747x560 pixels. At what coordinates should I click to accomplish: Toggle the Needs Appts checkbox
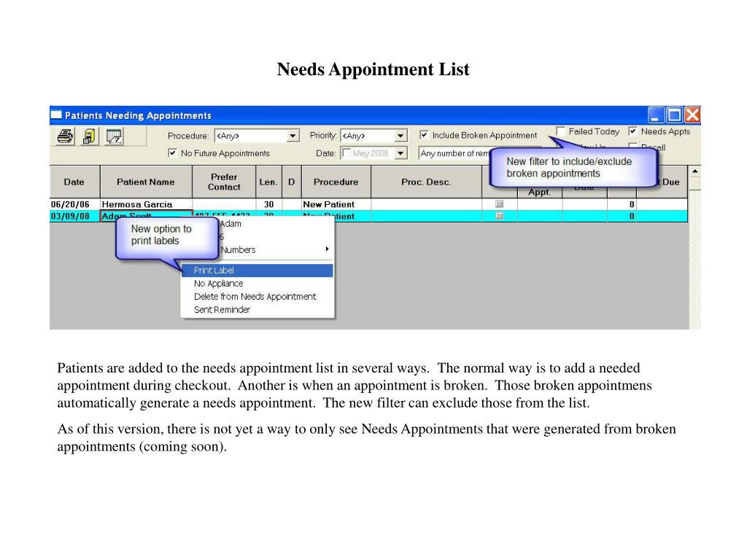(632, 131)
